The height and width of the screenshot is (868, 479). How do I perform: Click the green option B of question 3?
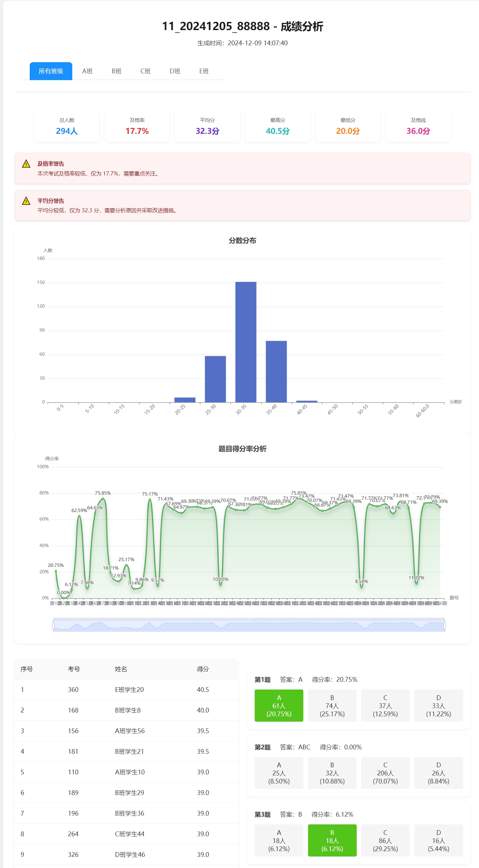click(332, 840)
